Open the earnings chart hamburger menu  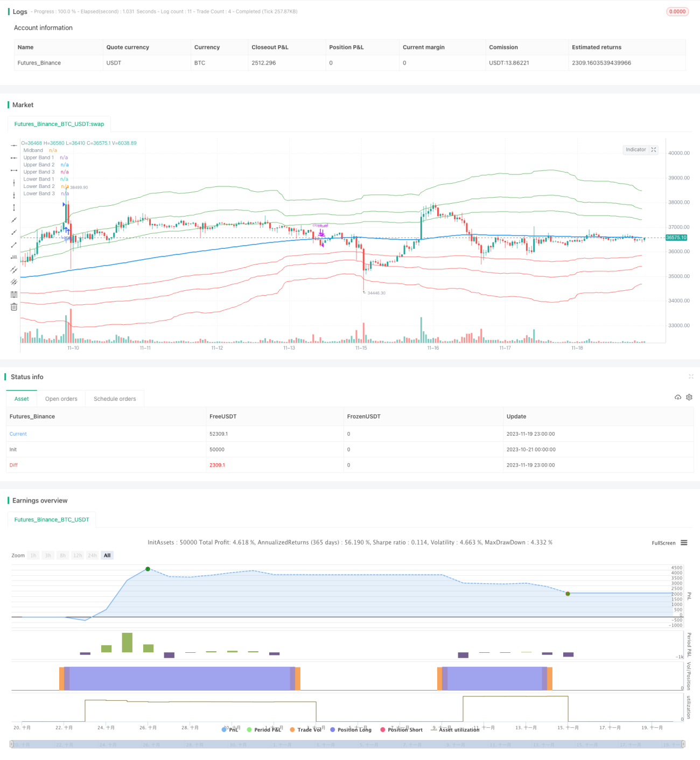[x=684, y=543]
